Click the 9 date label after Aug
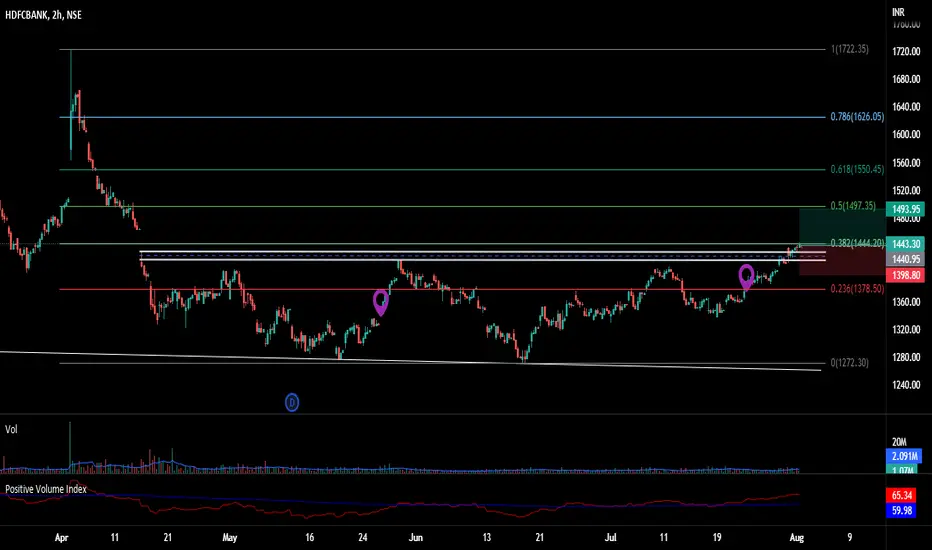This screenshot has height=550, width=932. [849, 538]
